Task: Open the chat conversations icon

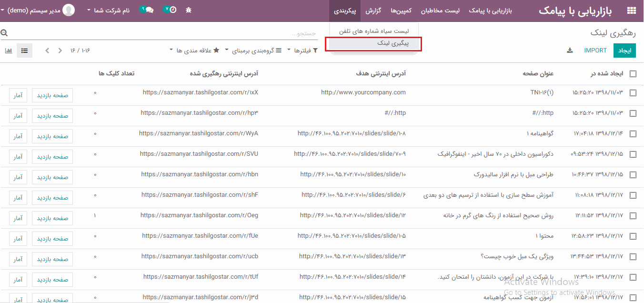Action: pos(147,10)
